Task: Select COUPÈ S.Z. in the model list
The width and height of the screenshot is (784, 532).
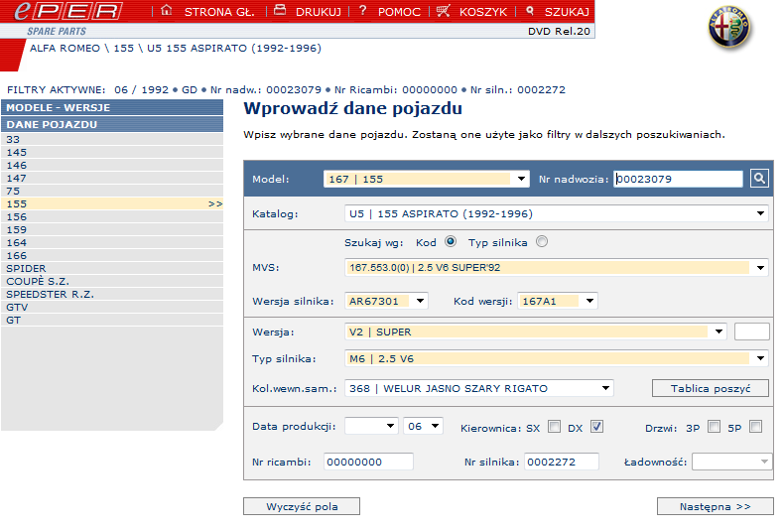Action: coord(112,282)
